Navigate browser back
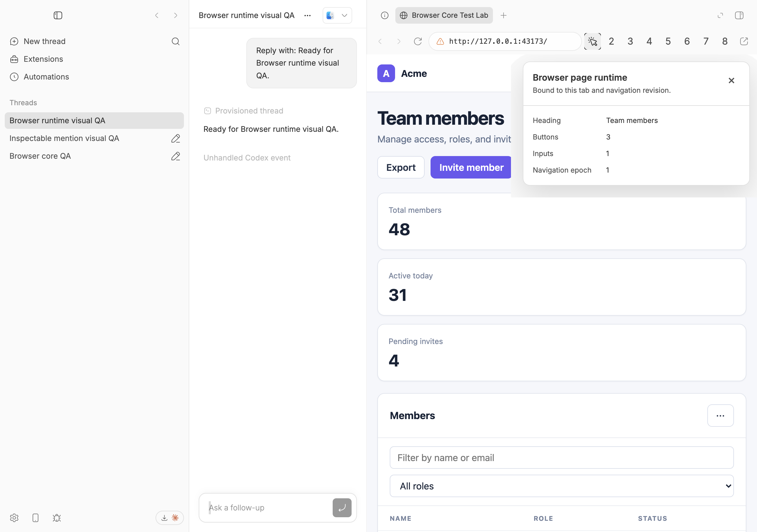Image resolution: width=757 pixels, height=532 pixels. coord(380,41)
